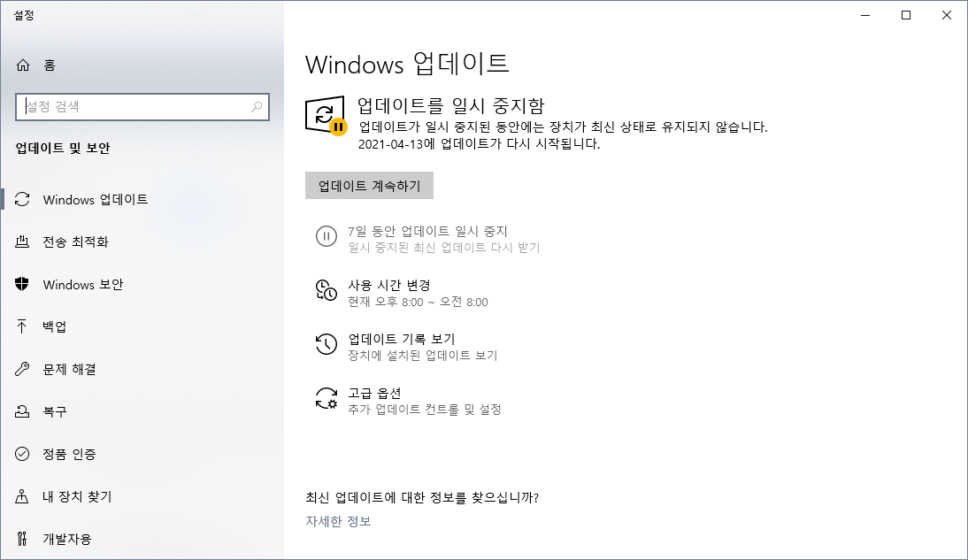Click the update history clock icon
The height and width of the screenshot is (560, 968).
(x=326, y=344)
